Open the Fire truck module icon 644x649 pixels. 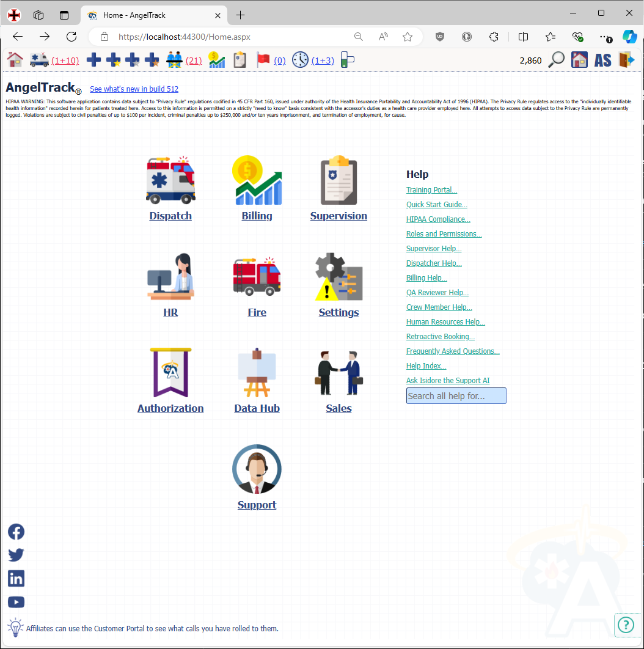point(257,276)
